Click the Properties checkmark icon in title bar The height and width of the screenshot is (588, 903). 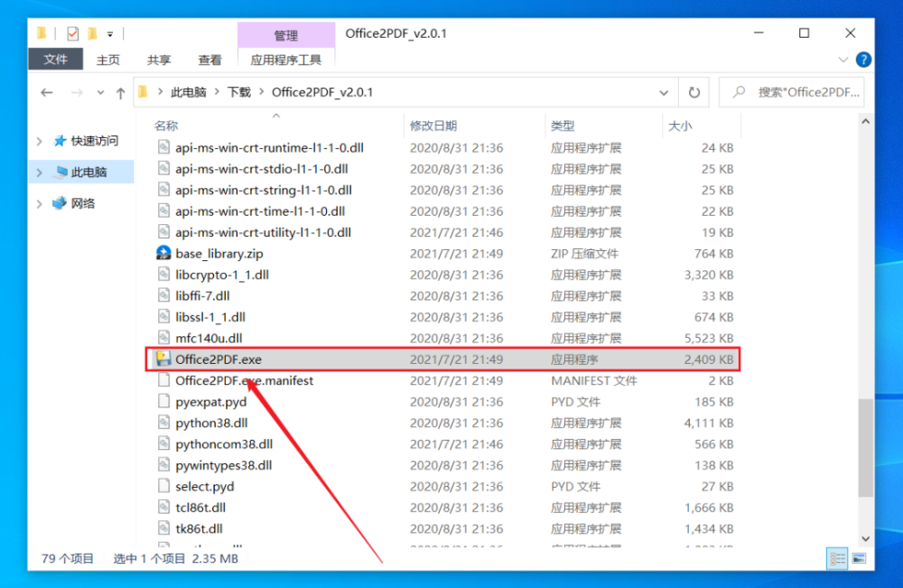point(72,34)
